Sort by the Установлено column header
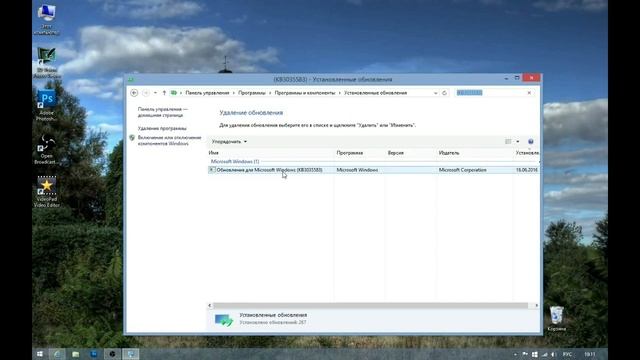The height and width of the screenshot is (360, 640). point(527,153)
